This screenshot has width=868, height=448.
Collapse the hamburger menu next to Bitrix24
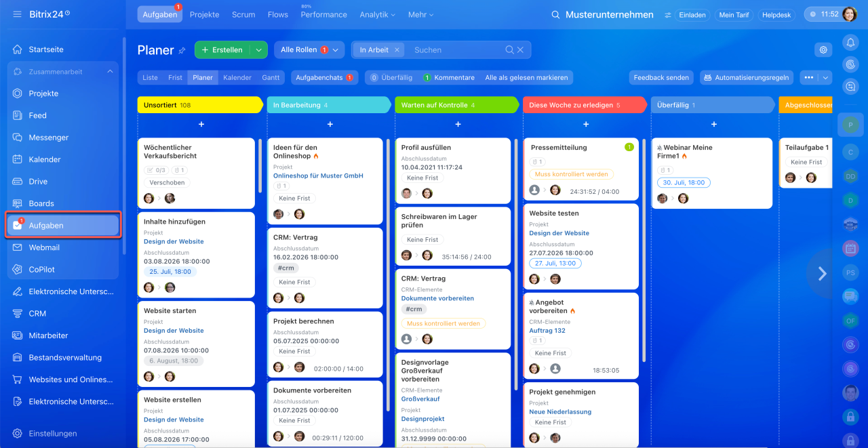tap(17, 14)
